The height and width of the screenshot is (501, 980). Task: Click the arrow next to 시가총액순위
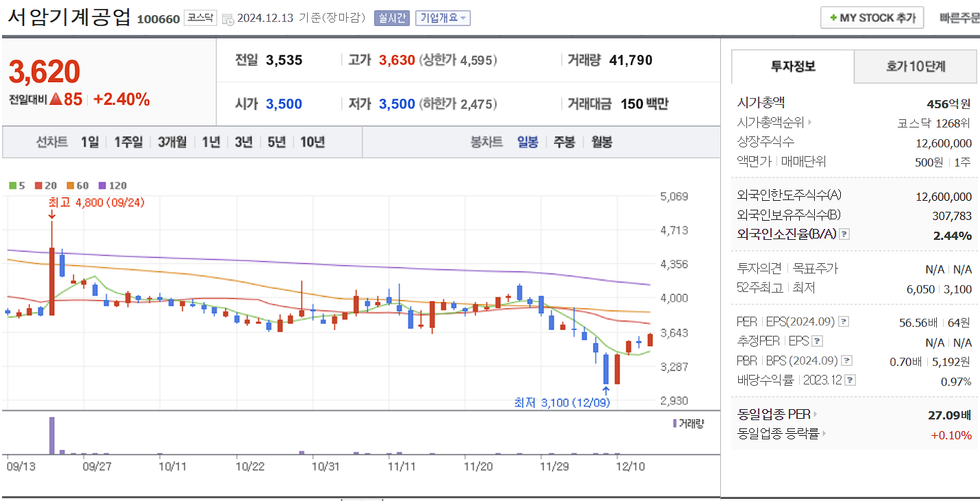coord(809,123)
